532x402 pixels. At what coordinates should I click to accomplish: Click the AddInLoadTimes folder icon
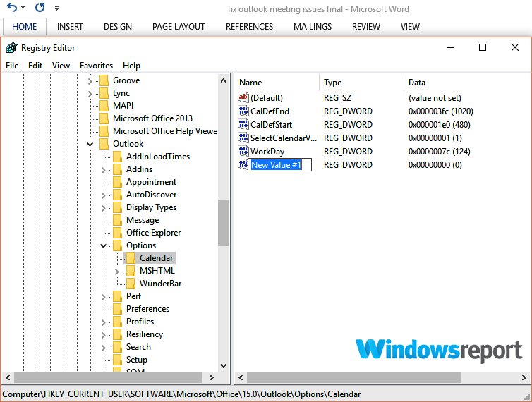pyautogui.click(x=117, y=157)
